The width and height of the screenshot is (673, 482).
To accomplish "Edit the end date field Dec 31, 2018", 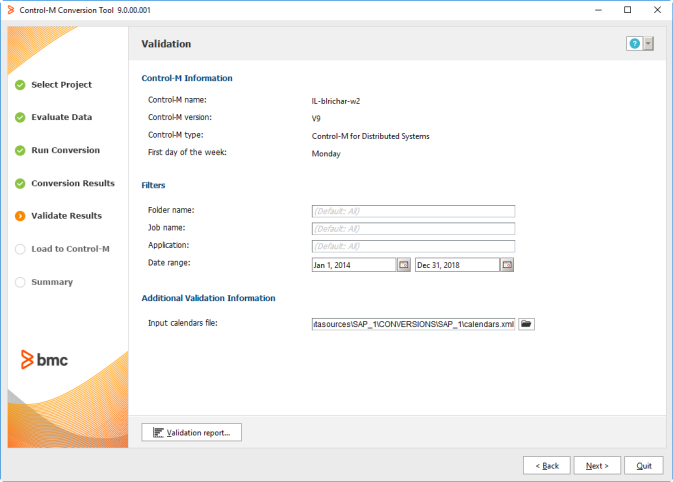I will tap(457, 265).
